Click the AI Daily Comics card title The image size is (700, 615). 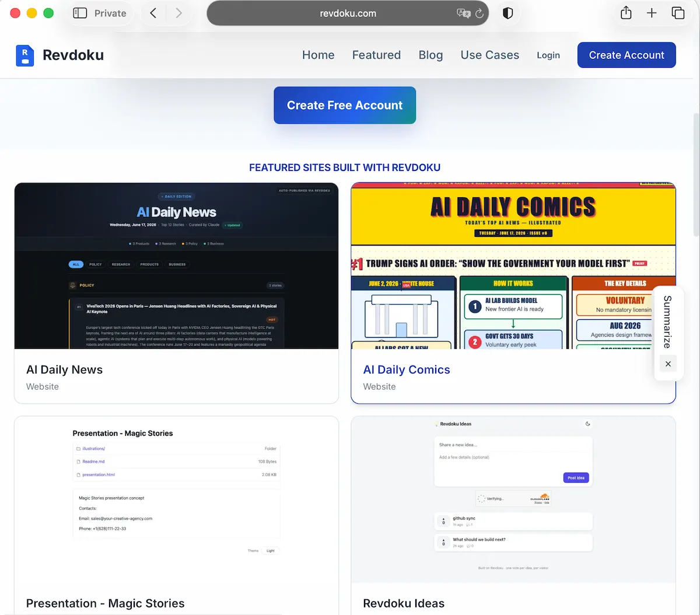407,369
